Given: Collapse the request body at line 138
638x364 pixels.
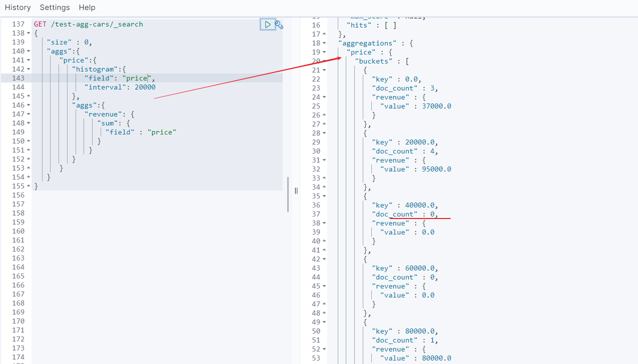Looking at the screenshot, I should (29, 33).
